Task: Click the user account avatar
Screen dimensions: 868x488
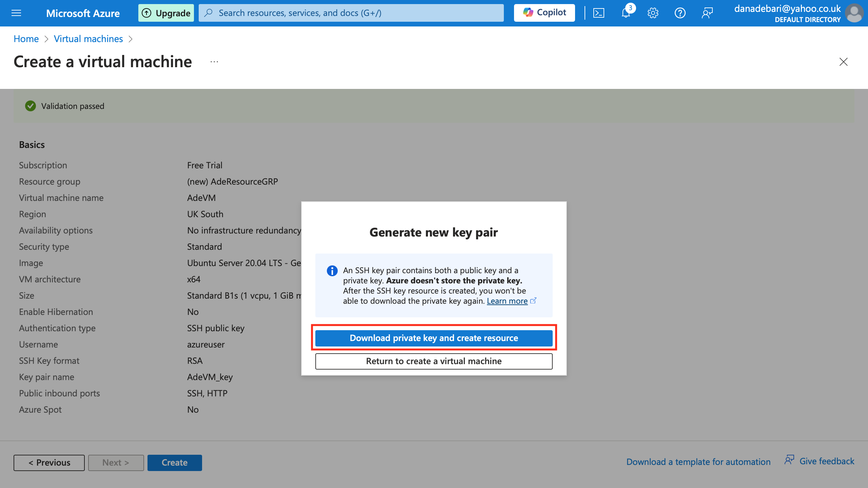Action: [x=854, y=13]
